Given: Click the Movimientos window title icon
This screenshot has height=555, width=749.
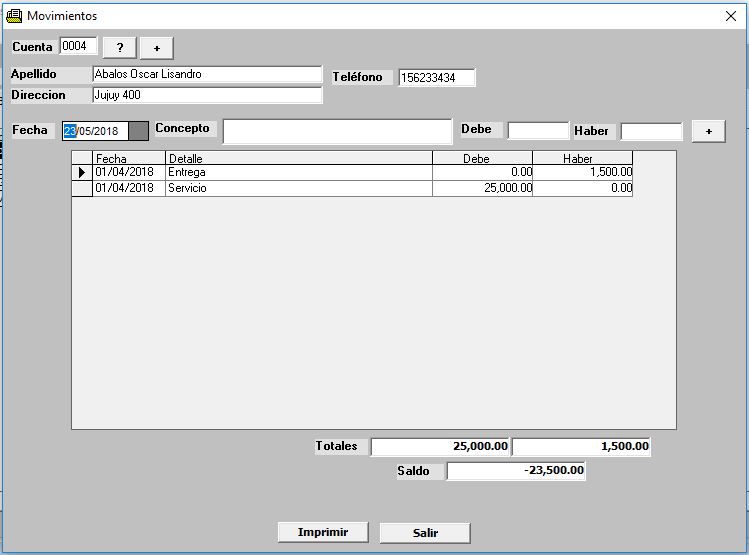Looking at the screenshot, I should [14, 16].
